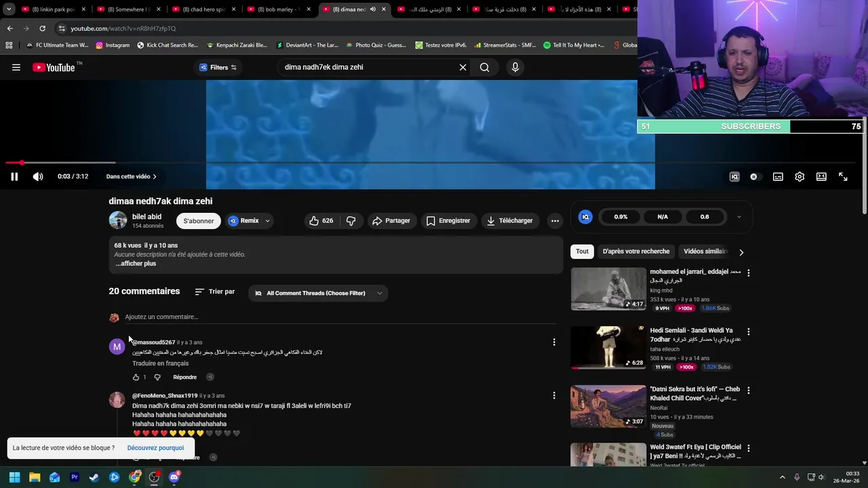Open Datni Sekra lofi video thumbnail

tap(608, 406)
